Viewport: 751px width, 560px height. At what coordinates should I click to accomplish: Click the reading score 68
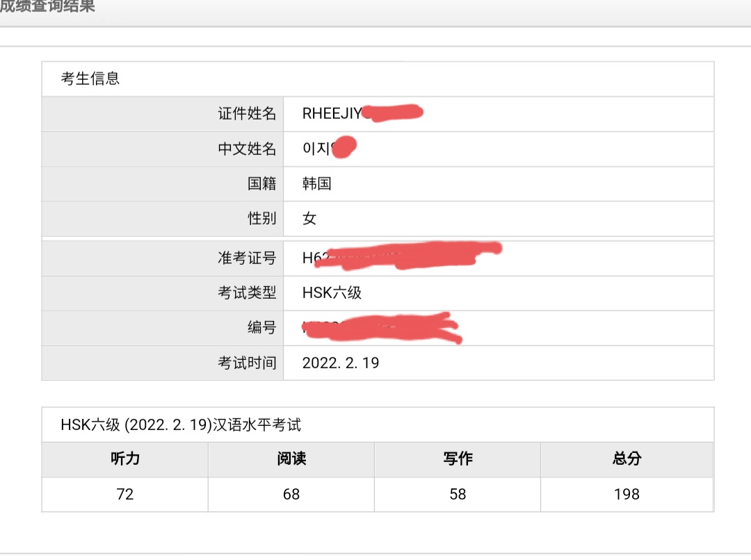click(x=291, y=495)
